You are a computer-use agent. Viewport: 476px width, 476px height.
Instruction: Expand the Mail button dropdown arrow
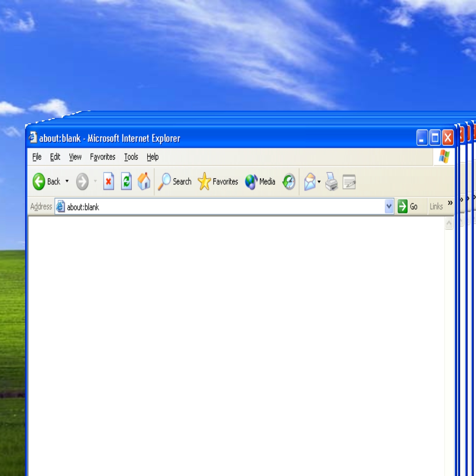click(x=319, y=182)
